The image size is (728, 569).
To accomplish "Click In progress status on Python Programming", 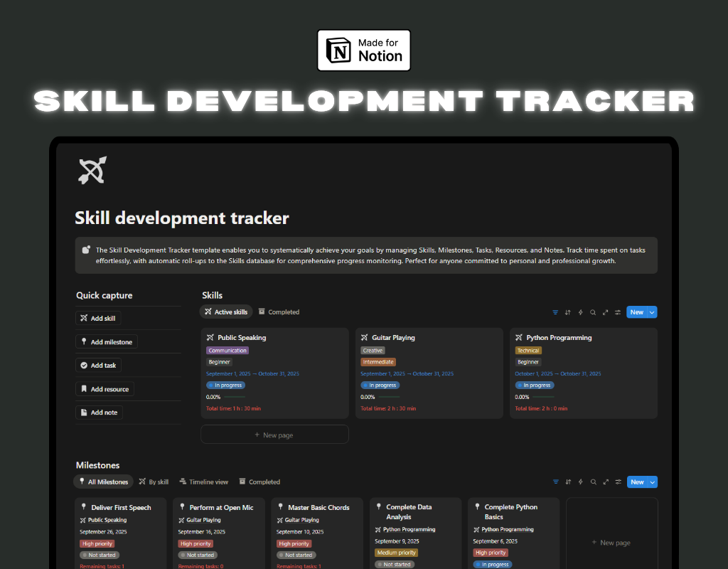I will [535, 385].
